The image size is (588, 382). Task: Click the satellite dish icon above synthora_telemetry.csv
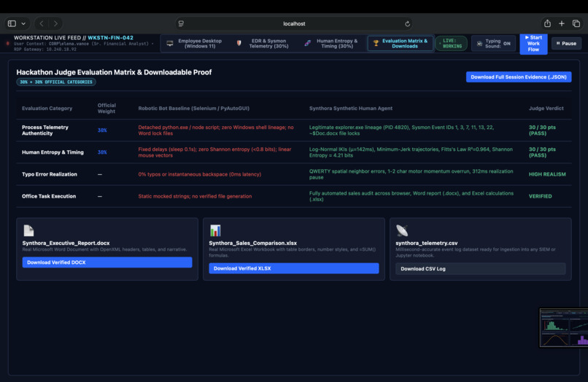pos(402,230)
